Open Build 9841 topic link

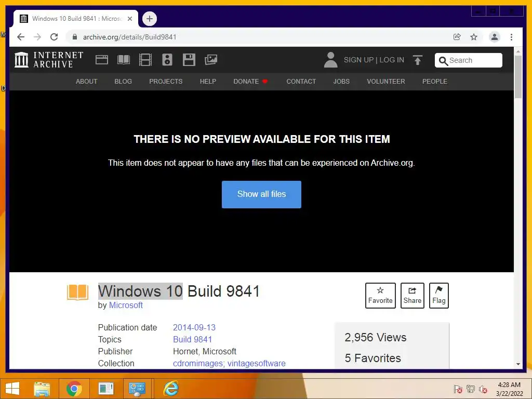point(192,339)
